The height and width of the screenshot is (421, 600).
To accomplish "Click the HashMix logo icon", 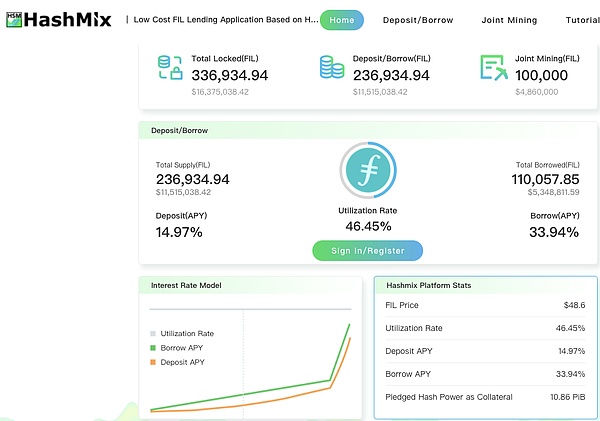I will pyautogui.click(x=14, y=19).
